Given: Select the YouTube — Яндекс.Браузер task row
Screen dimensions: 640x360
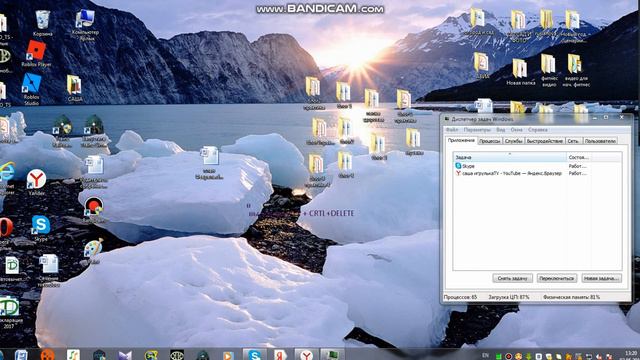Looking at the screenshot, I should pos(537,173).
